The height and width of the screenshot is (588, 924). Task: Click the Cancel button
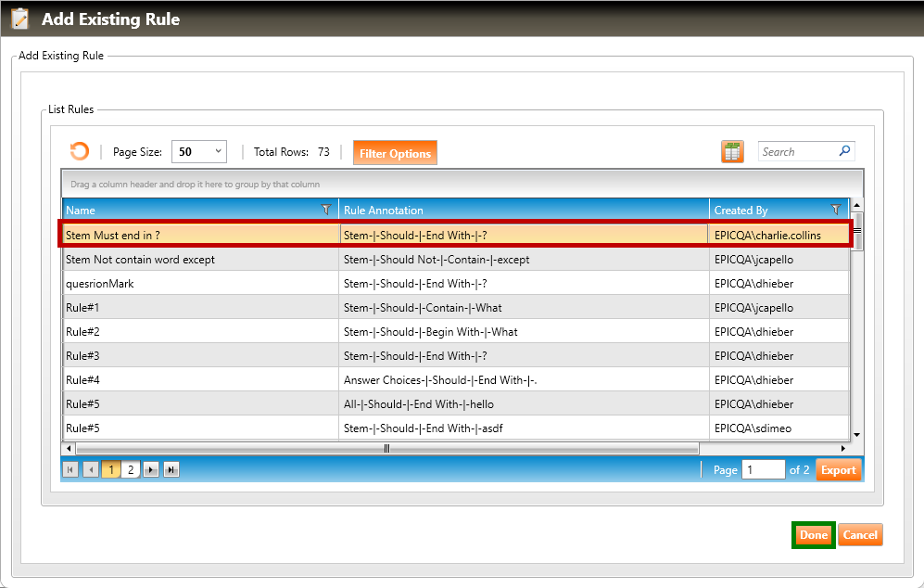pos(860,535)
